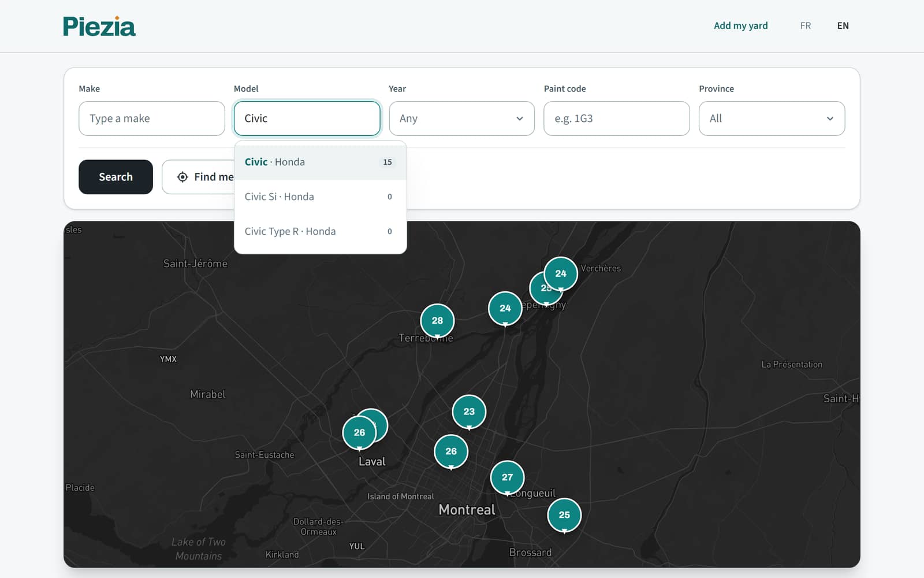924x578 pixels.
Task: Click the Montreal city label on map
Action: 467,510
